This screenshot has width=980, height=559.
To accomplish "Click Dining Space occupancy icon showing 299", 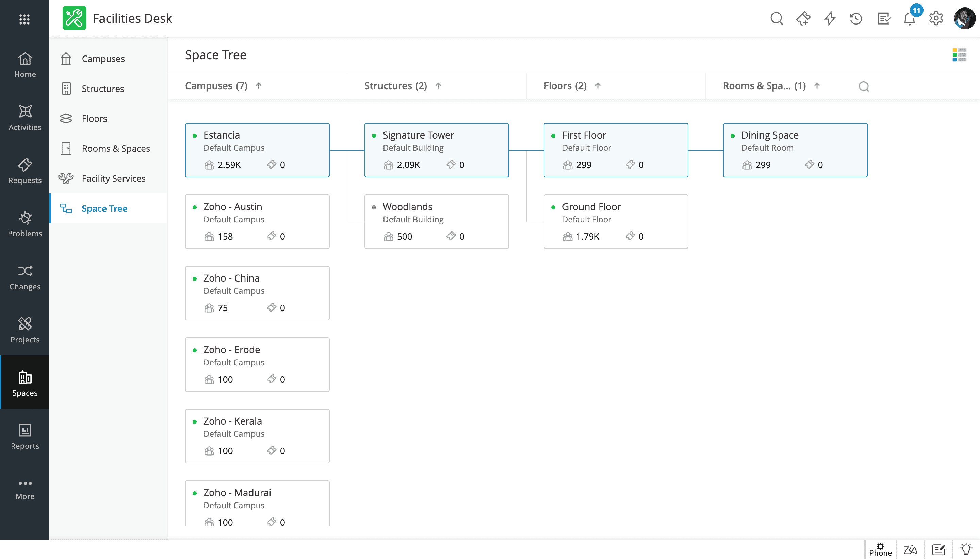I will pyautogui.click(x=747, y=165).
